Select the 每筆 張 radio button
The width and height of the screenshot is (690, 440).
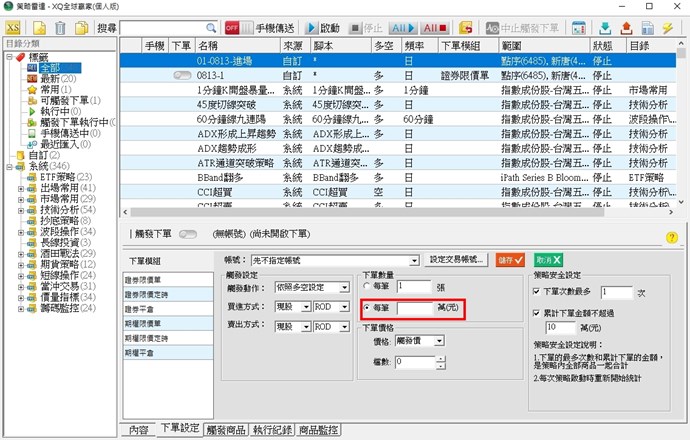(367, 286)
